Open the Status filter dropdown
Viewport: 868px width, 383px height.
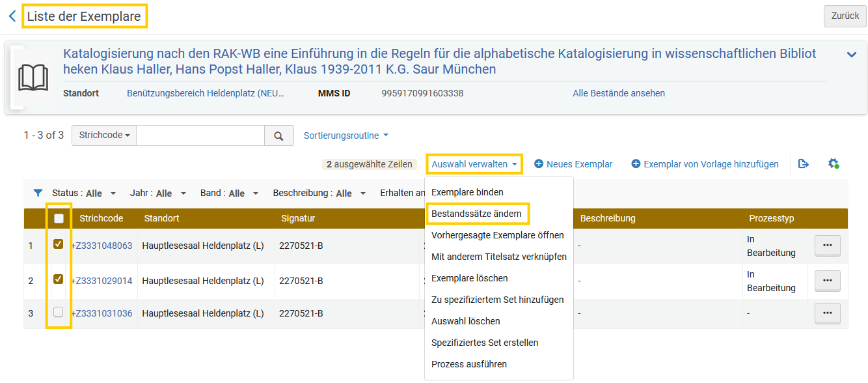pos(84,193)
